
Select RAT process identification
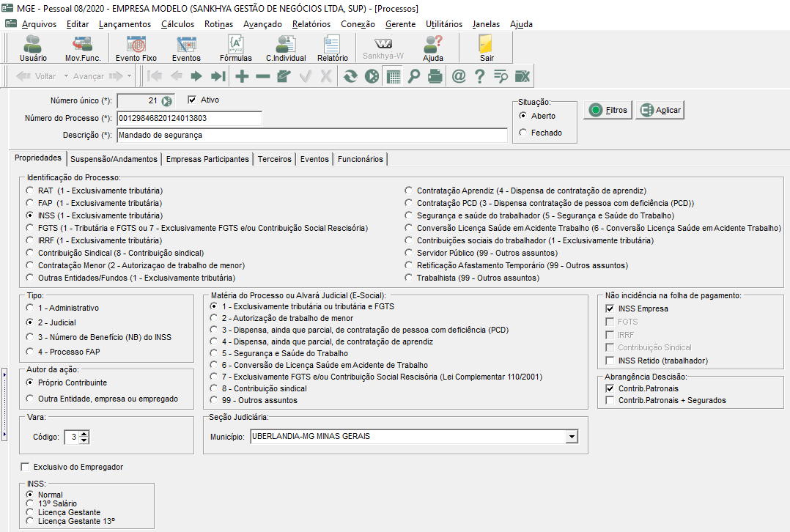(x=30, y=191)
